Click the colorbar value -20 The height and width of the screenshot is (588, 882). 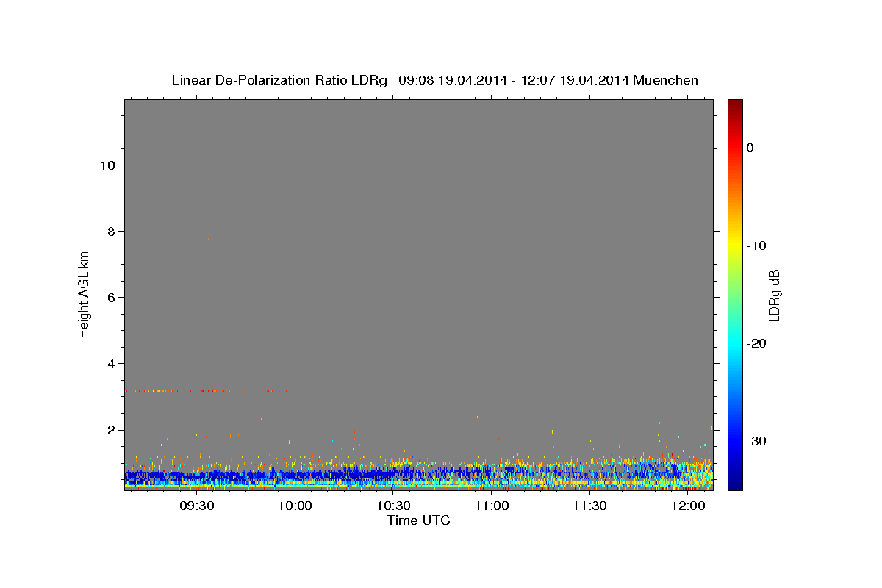756,343
